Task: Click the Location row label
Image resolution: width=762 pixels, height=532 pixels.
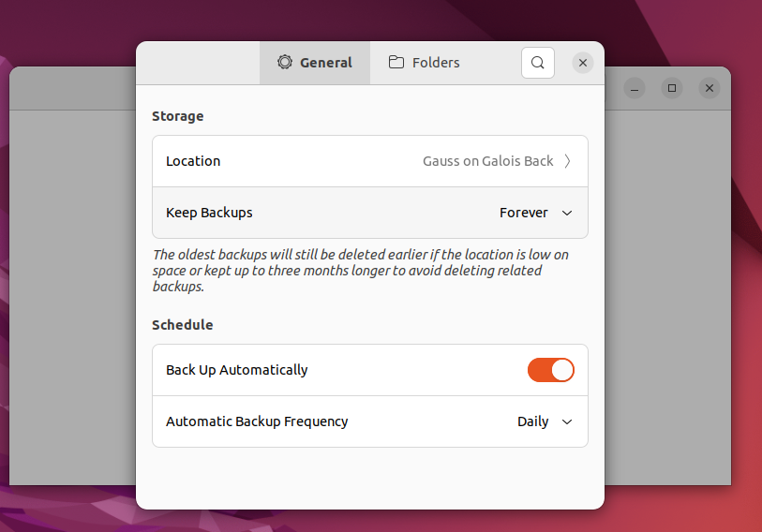Action: [193, 161]
